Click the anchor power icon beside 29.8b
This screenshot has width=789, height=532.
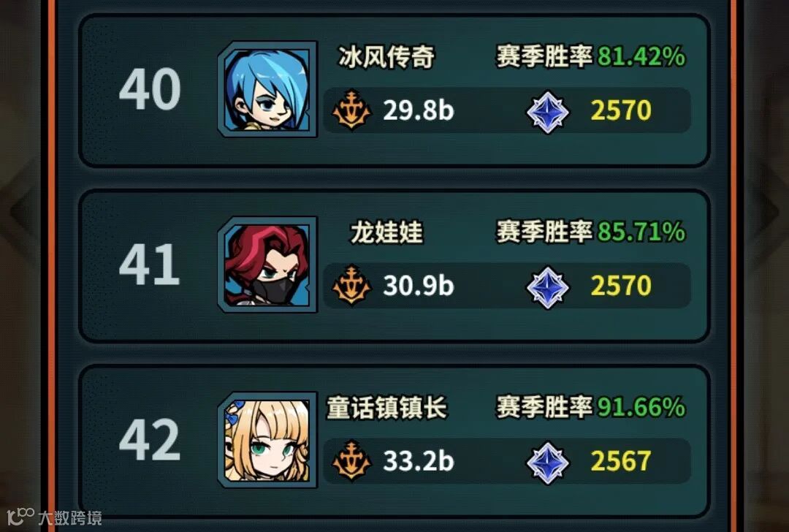tap(351, 110)
